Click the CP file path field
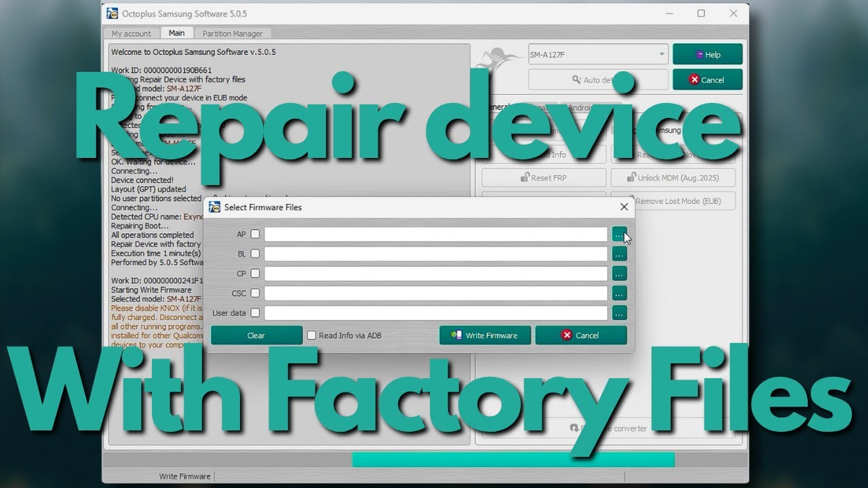The width and height of the screenshot is (868, 488). [436, 274]
